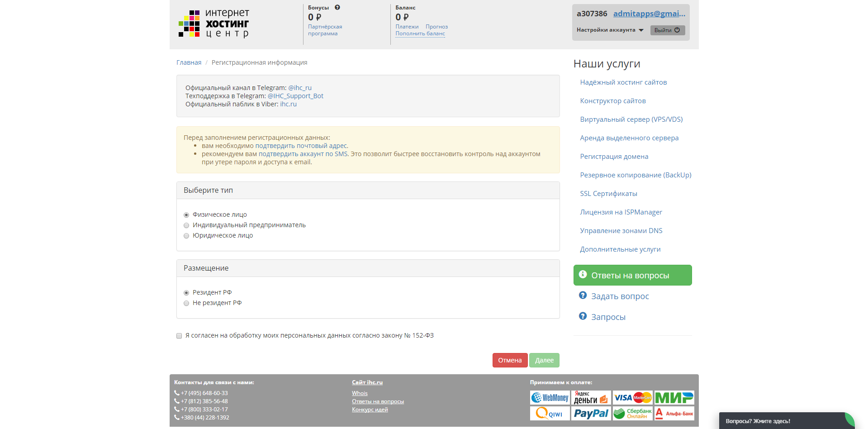Open the Вопросы? Жмите здесь! chat widget
The width and height of the screenshot is (868, 429).
click(x=787, y=421)
